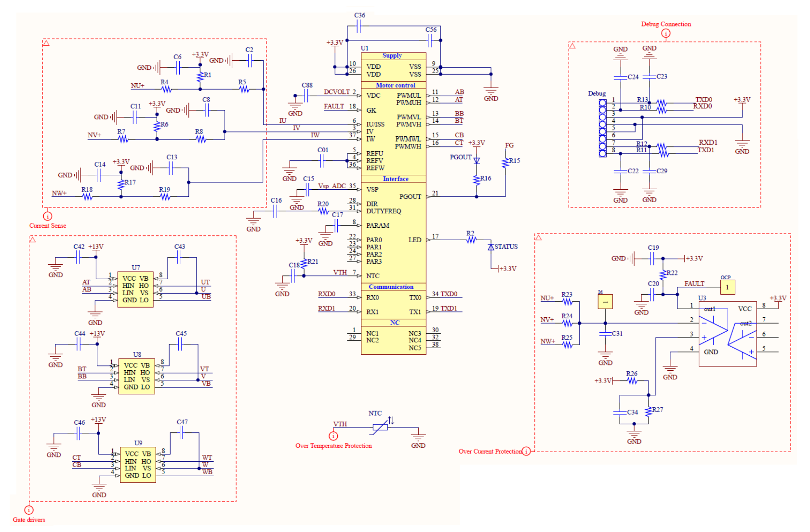Viewport: 810px width, 532px height.
Task: Select the NTC thermistor symbol
Action: [381, 428]
